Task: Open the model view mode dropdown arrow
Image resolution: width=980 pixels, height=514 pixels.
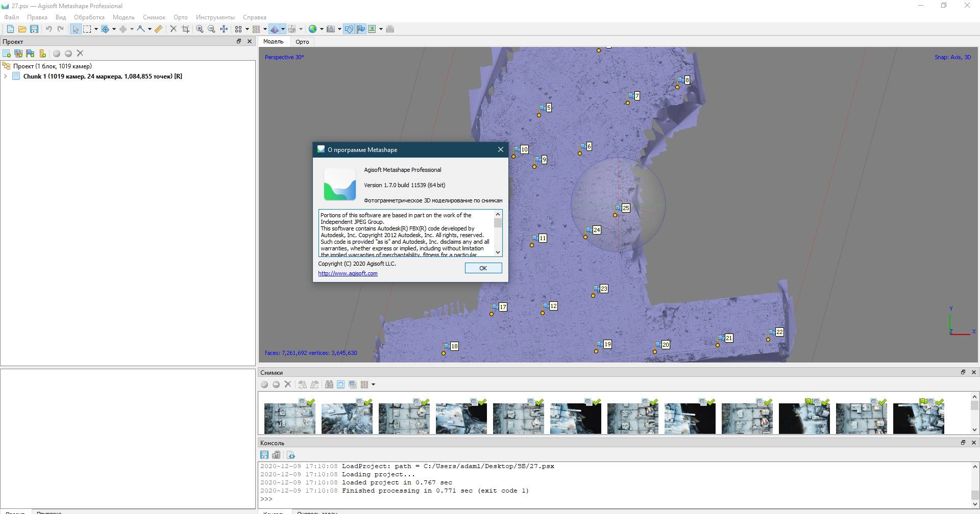Action: 283,29
